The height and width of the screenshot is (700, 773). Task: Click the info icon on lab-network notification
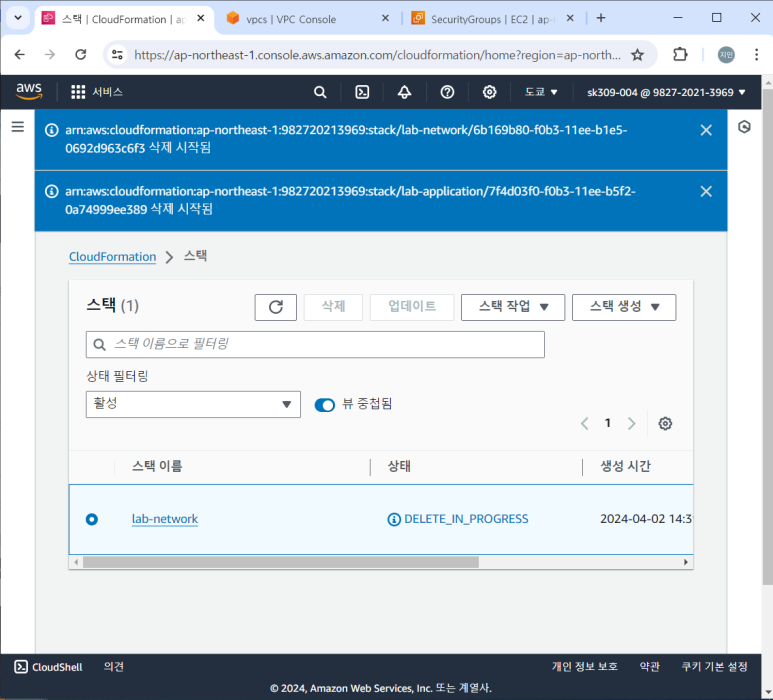click(x=52, y=130)
